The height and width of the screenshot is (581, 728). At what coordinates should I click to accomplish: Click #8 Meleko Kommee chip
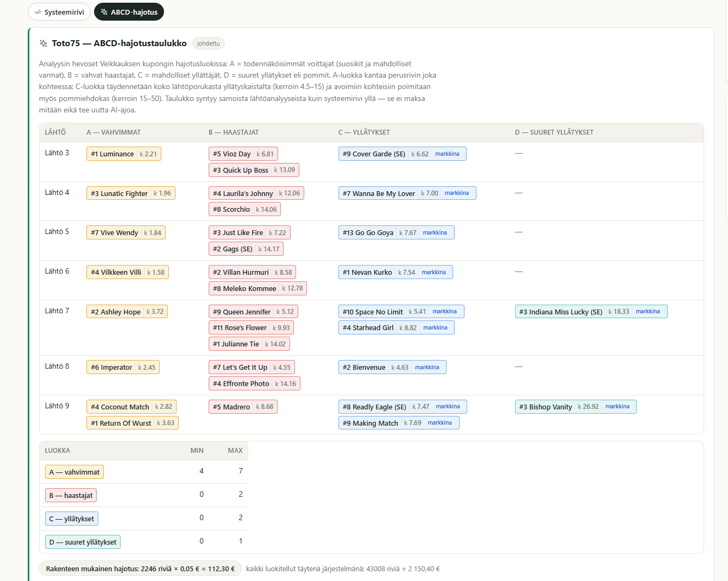[x=258, y=288]
